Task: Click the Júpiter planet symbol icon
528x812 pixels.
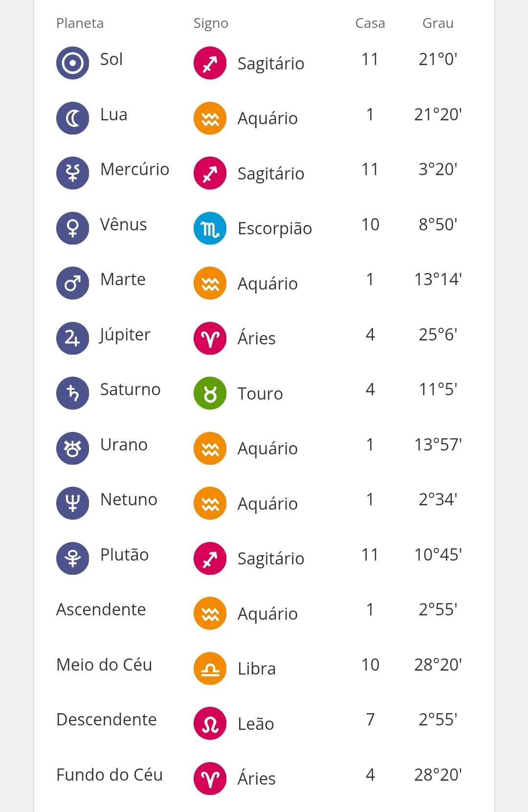Action: pyautogui.click(x=72, y=338)
